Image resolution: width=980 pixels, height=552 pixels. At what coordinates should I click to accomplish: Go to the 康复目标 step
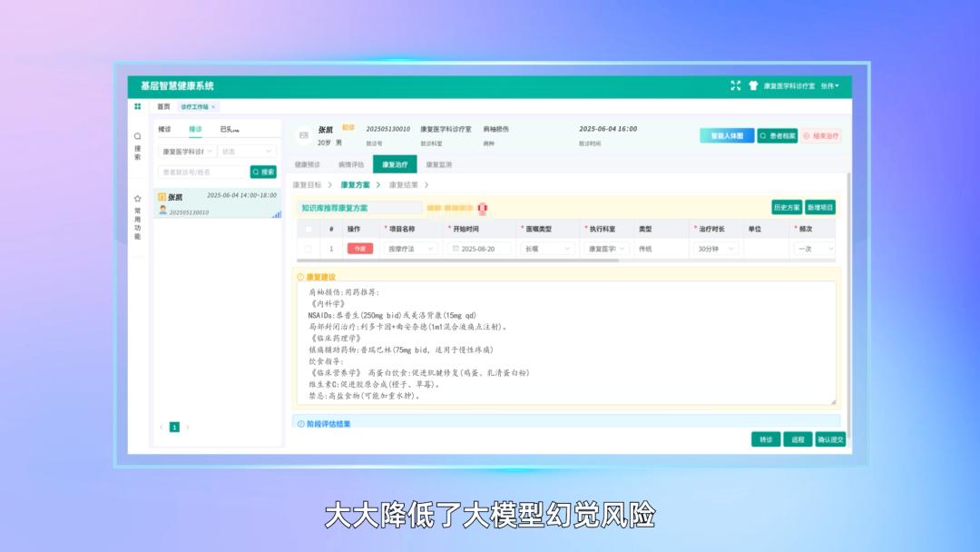tap(307, 185)
